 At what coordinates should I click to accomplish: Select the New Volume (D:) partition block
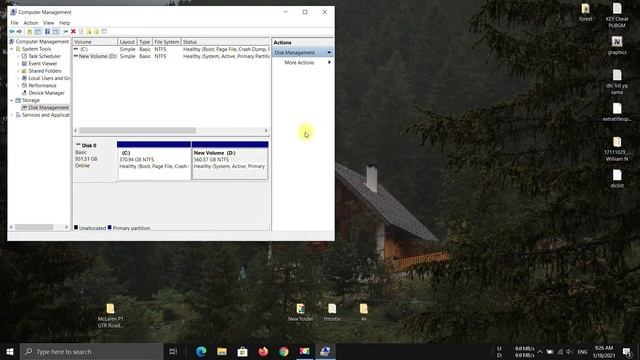pyautogui.click(x=230, y=160)
